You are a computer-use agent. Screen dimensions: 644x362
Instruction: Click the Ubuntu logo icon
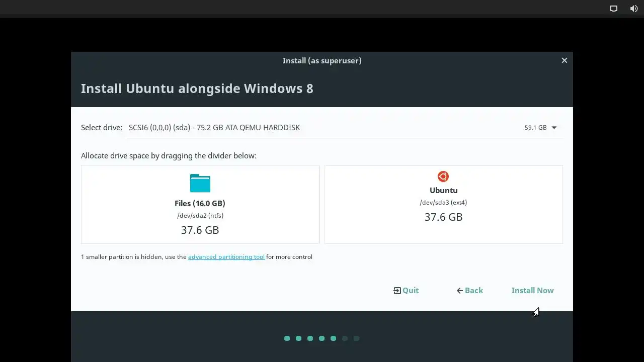tap(443, 176)
